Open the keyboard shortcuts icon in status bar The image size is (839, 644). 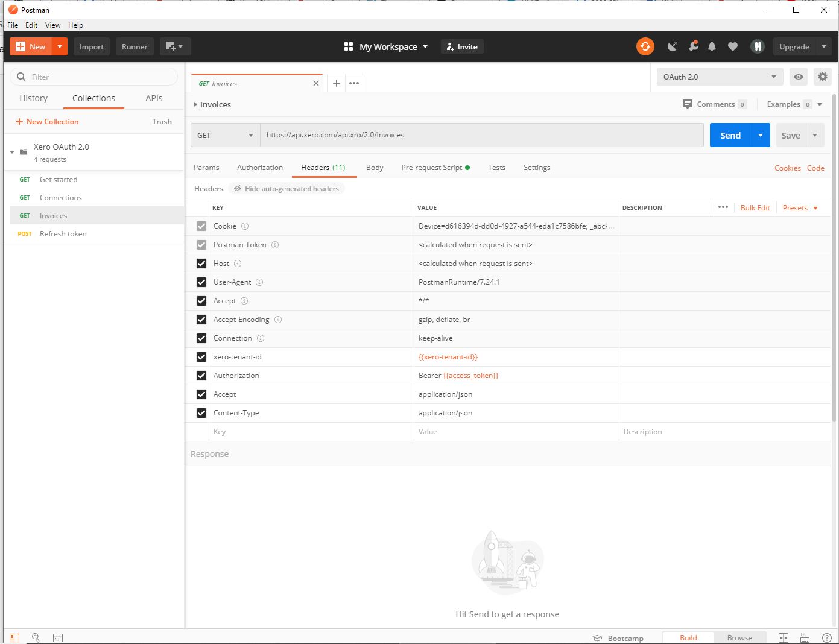coord(805,637)
